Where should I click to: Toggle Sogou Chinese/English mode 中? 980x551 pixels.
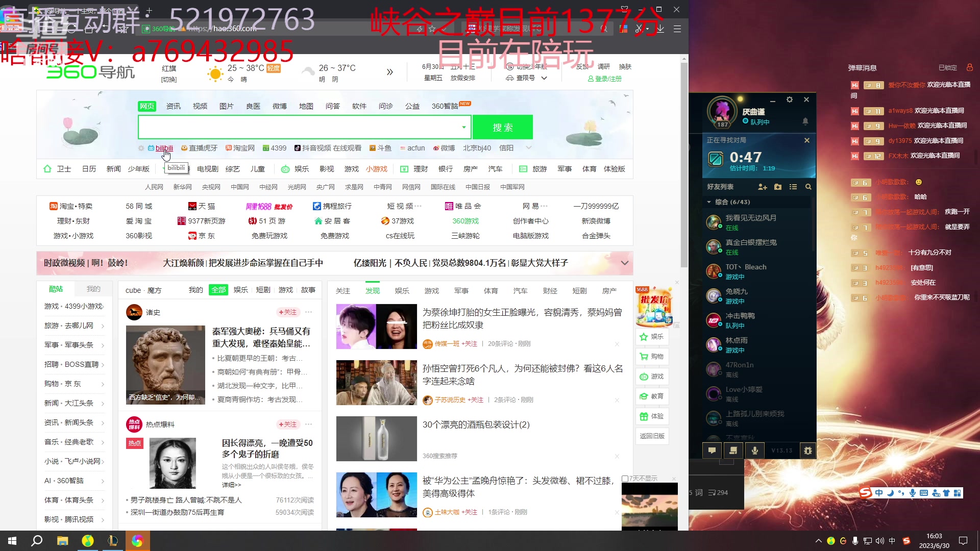[879, 493]
